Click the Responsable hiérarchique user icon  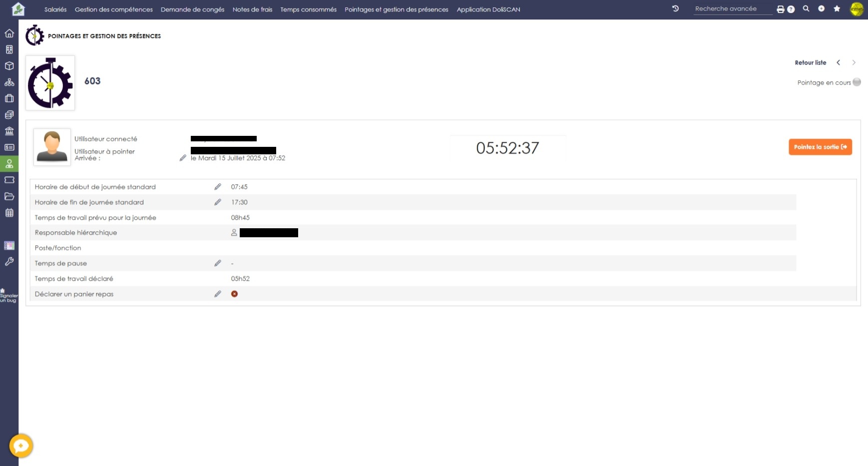(234, 233)
